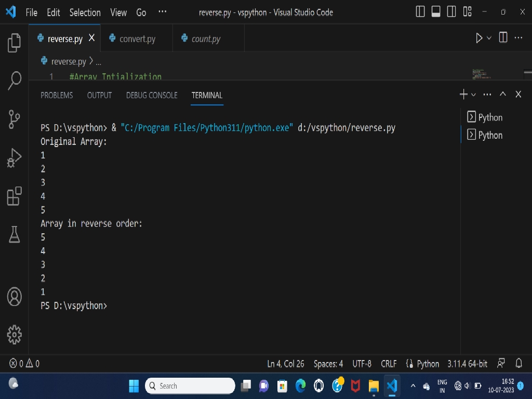This screenshot has width=532, height=399.
Task: Open the Edit menu
Action: [54, 12]
